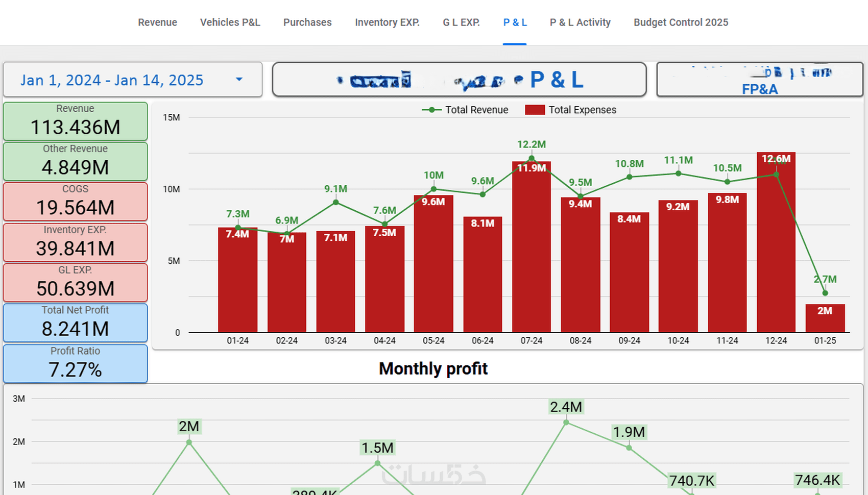Click the 01-25 expenses bar labeled 2M

825,318
